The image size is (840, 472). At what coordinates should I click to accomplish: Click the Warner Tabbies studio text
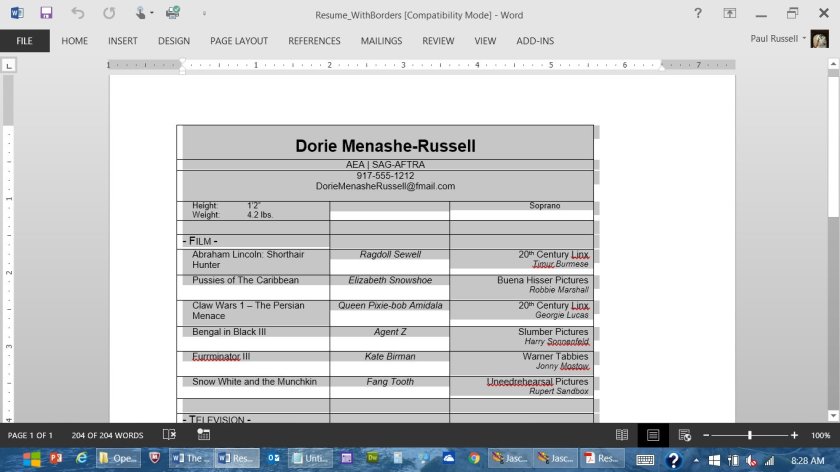point(555,356)
